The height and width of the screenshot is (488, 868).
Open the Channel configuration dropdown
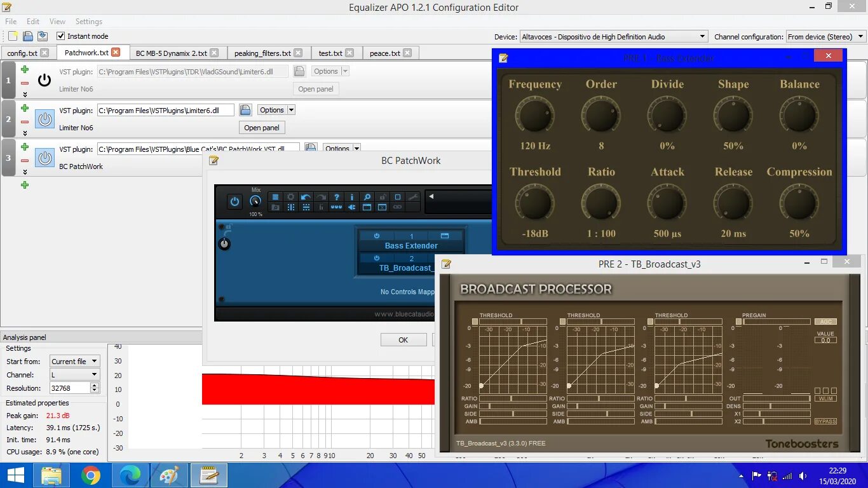(x=861, y=36)
